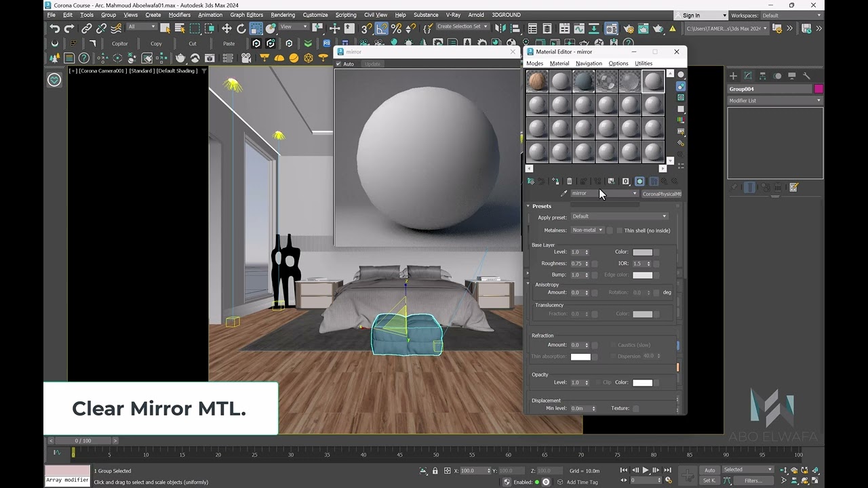This screenshot has width=868, height=488.
Task: Click the Group004 object name field
Action: click(x=770, y=89)
